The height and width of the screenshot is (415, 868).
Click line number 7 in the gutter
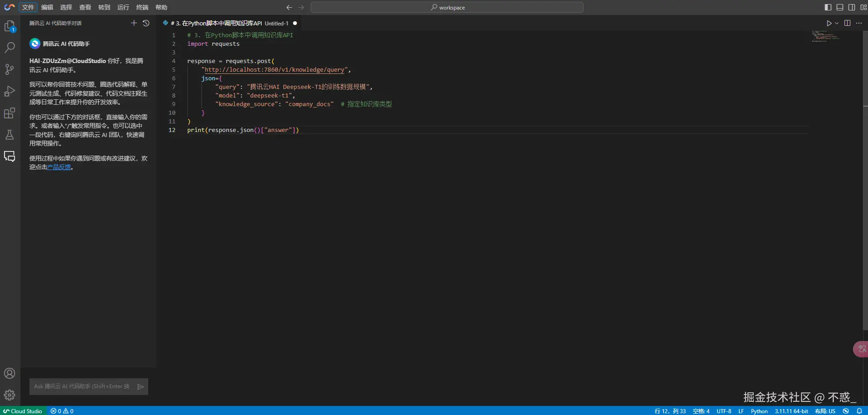click(174, 87)
